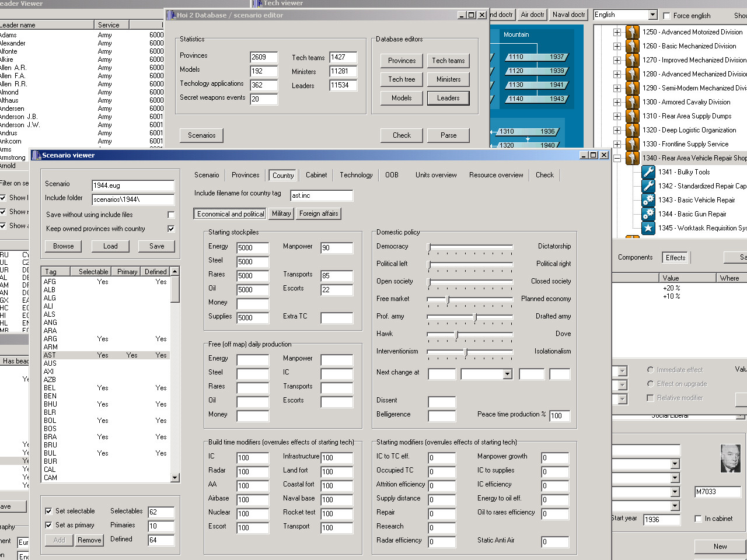This screenshot has width=747, height=560.
Task: Toggle the 'Force english' checkbox
Action: [x=666, y=16]
